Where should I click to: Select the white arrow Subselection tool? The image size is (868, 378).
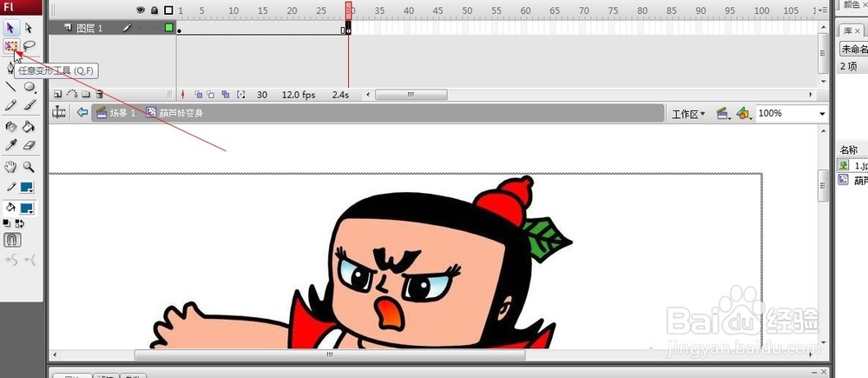coord(30,27)
